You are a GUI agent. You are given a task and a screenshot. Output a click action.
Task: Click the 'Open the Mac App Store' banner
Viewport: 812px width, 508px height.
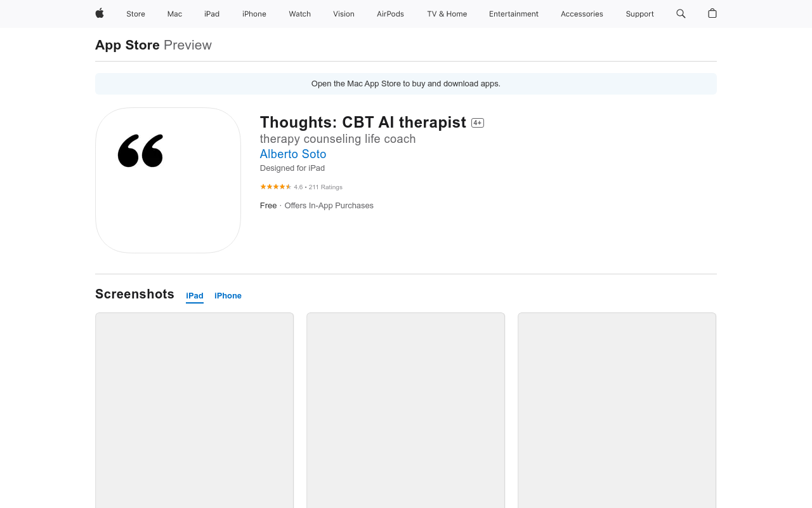[406, 84]
